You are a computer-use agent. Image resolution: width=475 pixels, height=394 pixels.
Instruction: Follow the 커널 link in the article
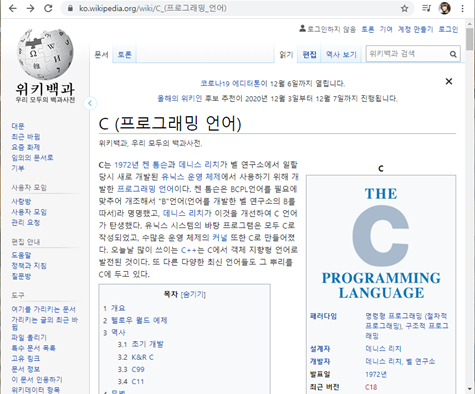pos(219,238)
